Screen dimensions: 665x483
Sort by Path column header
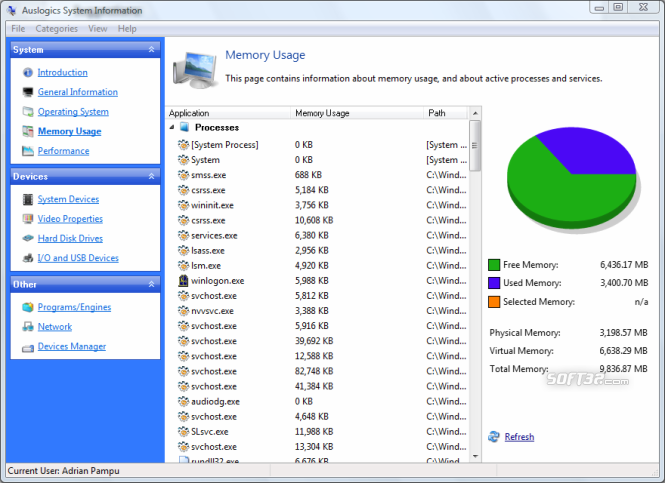coord(446,113)
